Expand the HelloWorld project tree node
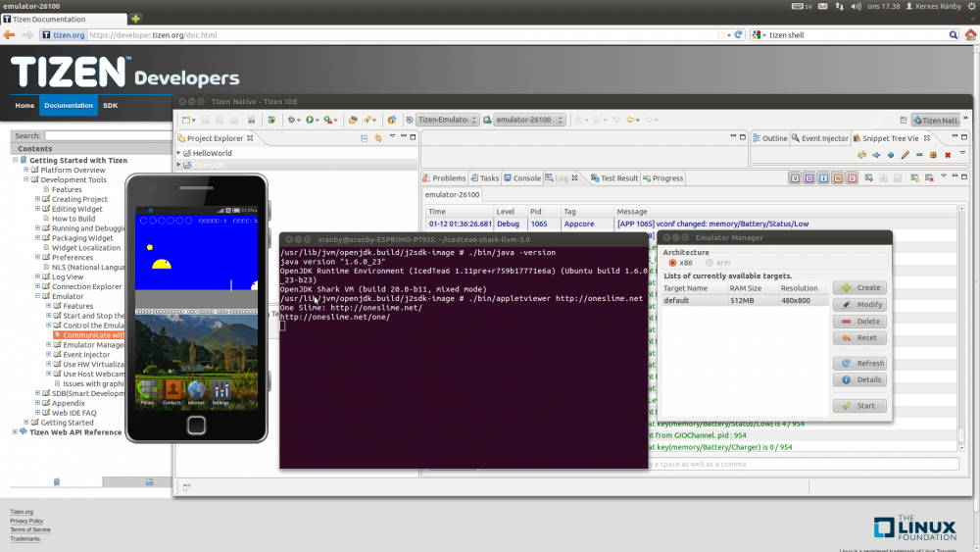 tap(179, 154)
